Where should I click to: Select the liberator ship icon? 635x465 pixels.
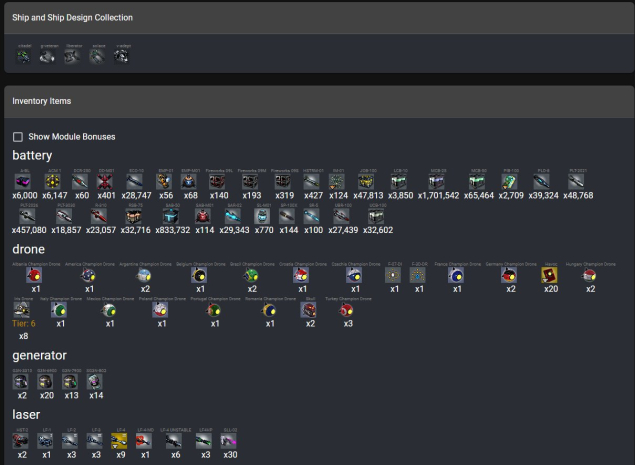pos(72,57)
